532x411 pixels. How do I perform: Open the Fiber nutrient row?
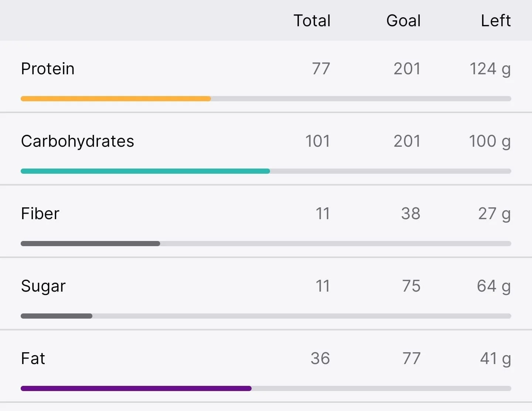pyautogui.click(x=266, y=221)
